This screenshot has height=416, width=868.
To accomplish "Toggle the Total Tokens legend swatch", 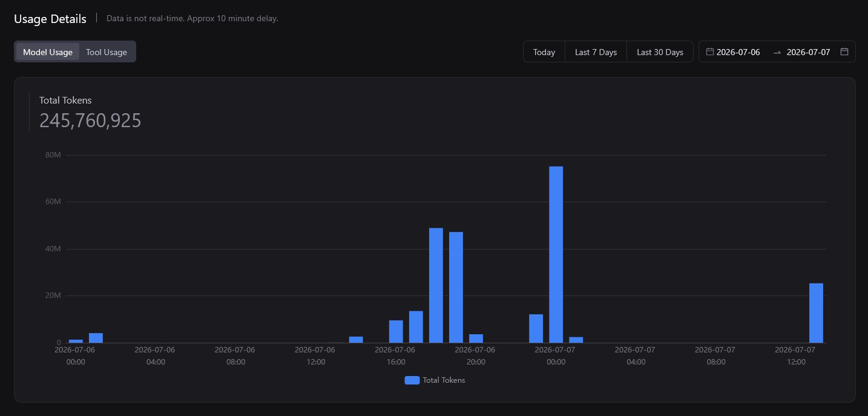I will tap(412, 380).
